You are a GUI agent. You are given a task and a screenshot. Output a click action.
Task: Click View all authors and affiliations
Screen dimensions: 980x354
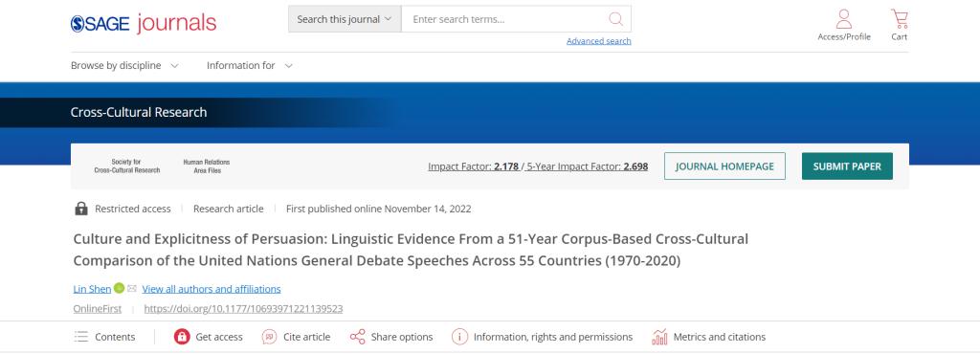[x=212, y=288]
